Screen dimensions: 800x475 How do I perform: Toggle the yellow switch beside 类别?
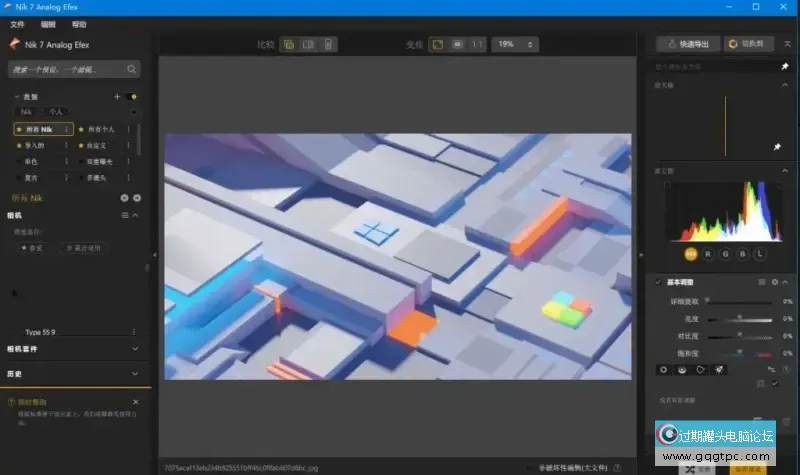pyautogui.click(x=132, y=96)
